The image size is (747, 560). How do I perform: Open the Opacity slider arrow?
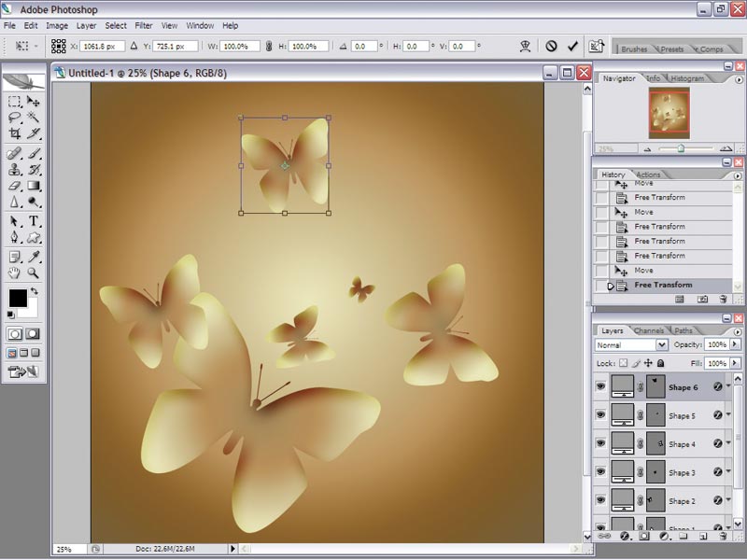pyautogui.click(x=735, y=344)
